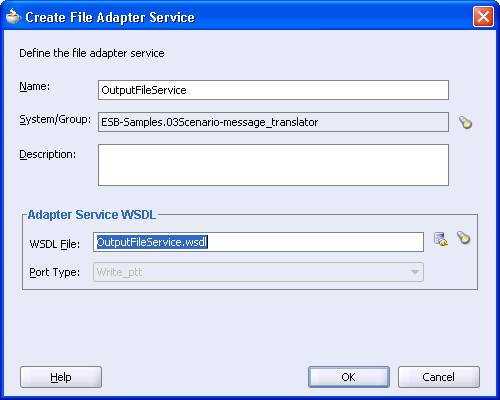500x400 pixels.
Task: Click inside the Description text area
Action: [x=273, y=165]
